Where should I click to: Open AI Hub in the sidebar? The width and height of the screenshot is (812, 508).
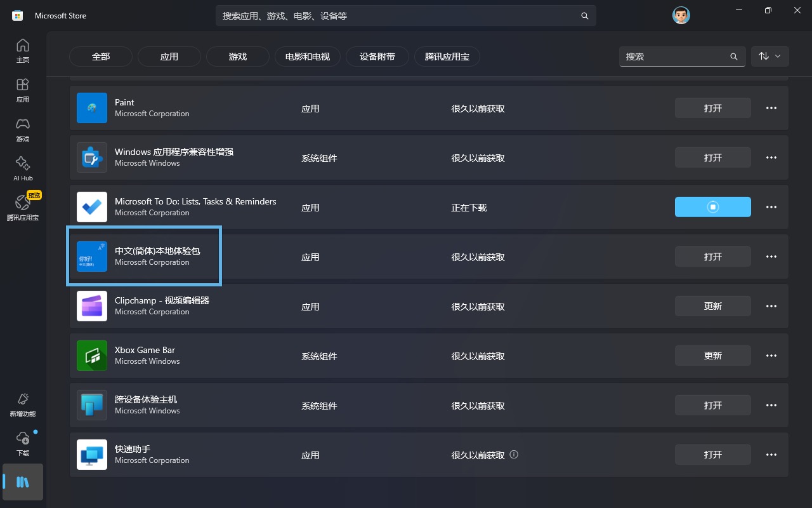point(23,169)
